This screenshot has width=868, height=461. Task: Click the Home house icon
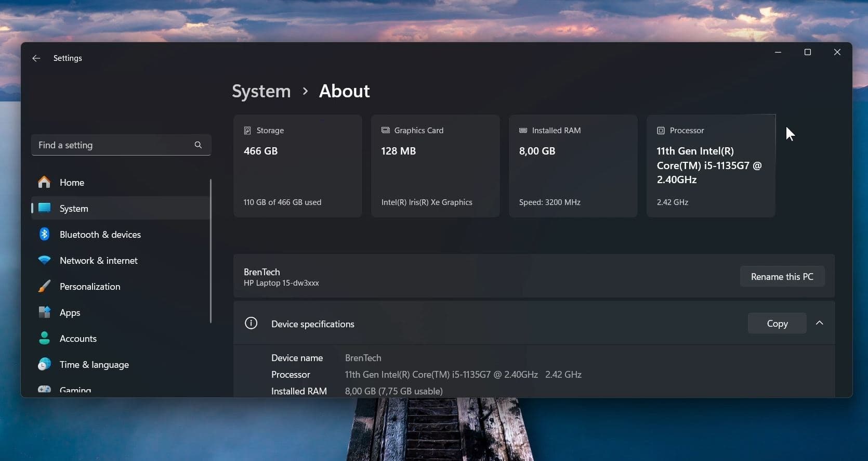(45, 182)
